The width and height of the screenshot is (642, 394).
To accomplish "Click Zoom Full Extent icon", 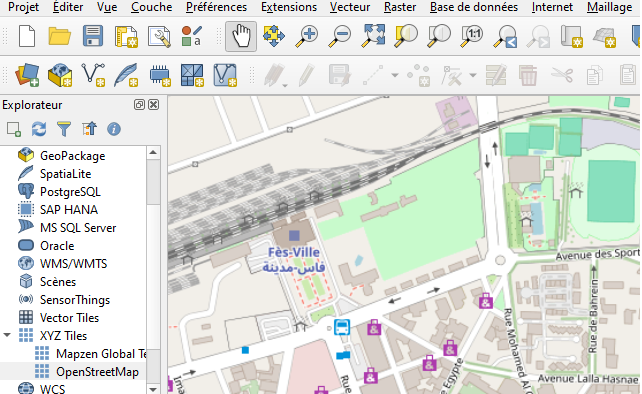I will pyautogui.click(x=373, y=36).
